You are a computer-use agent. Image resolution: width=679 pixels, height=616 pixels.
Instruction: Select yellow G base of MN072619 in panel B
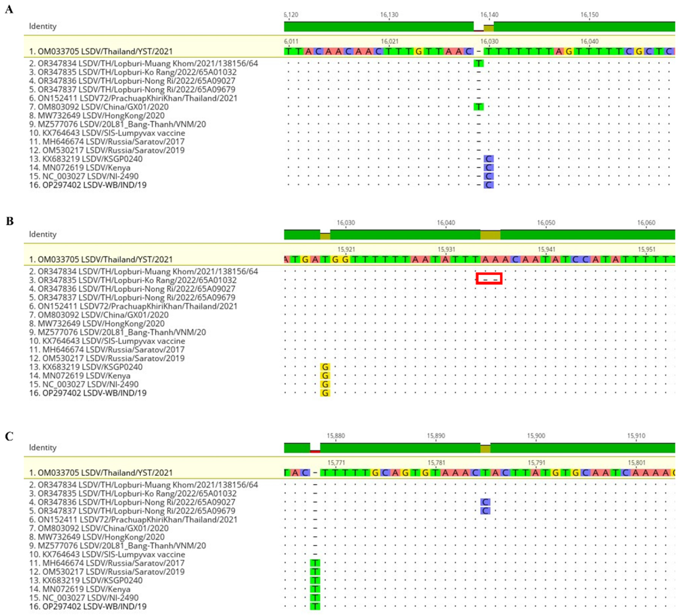click(325, 376)
